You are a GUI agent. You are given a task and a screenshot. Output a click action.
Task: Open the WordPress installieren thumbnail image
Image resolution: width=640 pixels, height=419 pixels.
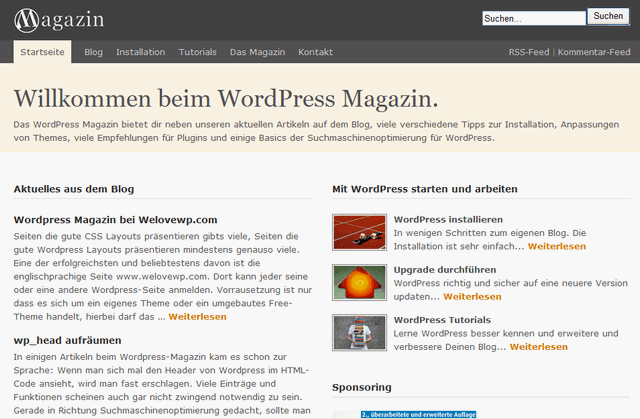click(x=359, y=232)
